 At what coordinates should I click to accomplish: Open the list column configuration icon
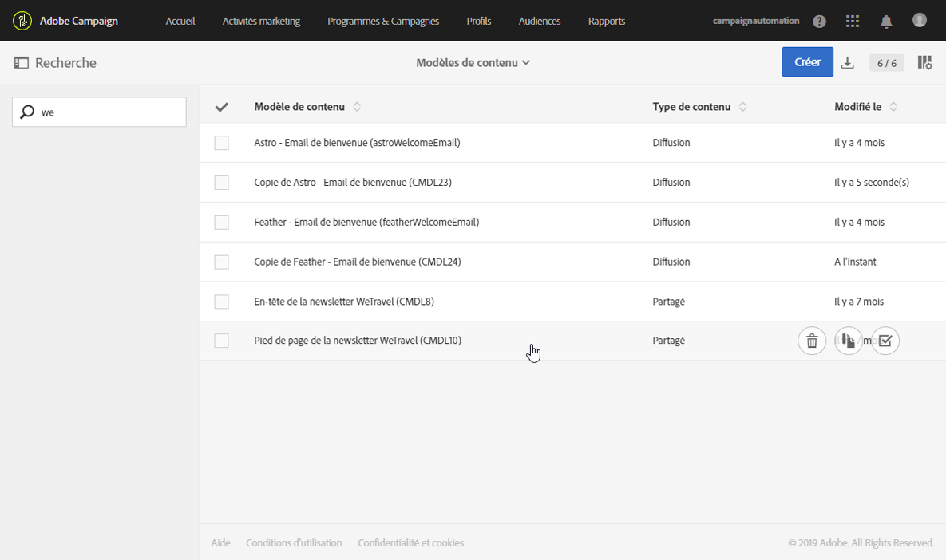tap(924, 63)
